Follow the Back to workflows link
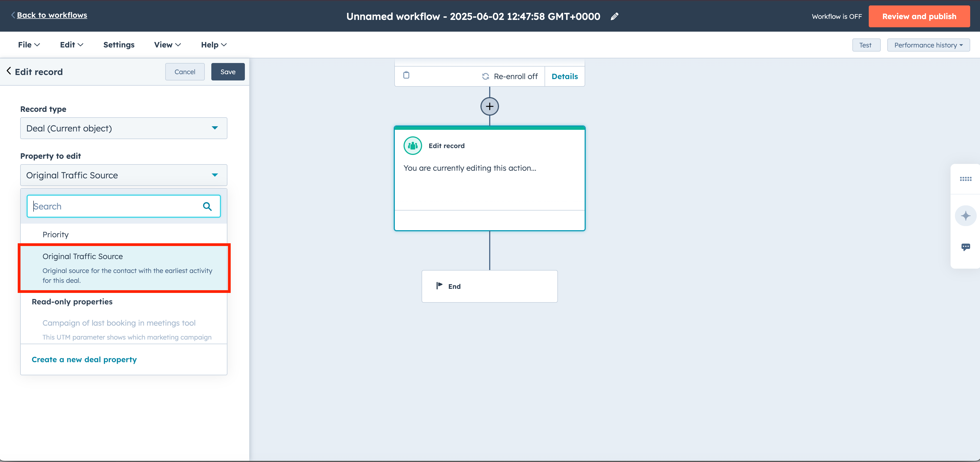Image resolution: width=980 pixels, height=462 pixels. tap(52, 15)
